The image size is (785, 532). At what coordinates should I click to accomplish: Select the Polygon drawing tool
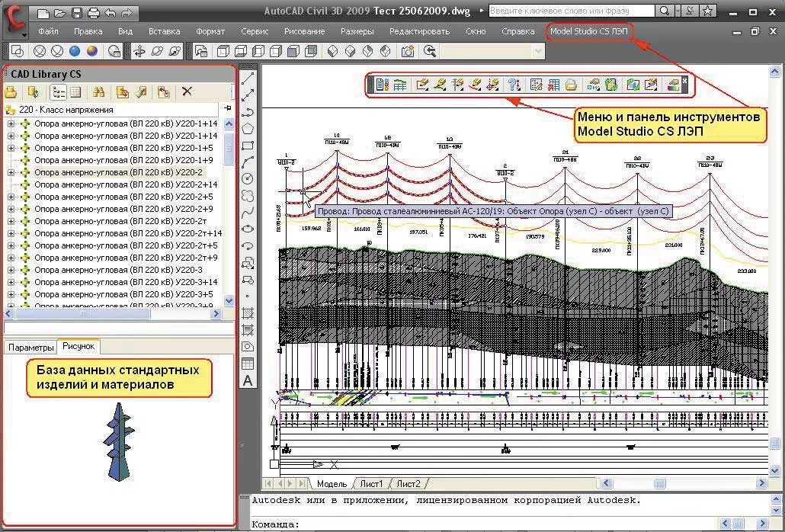click(x=248, y=129)
